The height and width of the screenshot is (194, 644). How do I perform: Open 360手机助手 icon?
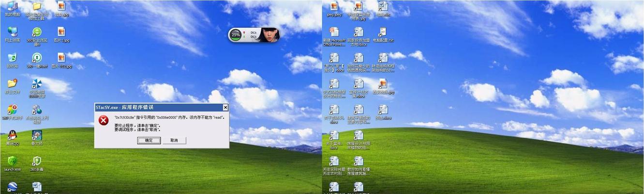coord(12,112)
